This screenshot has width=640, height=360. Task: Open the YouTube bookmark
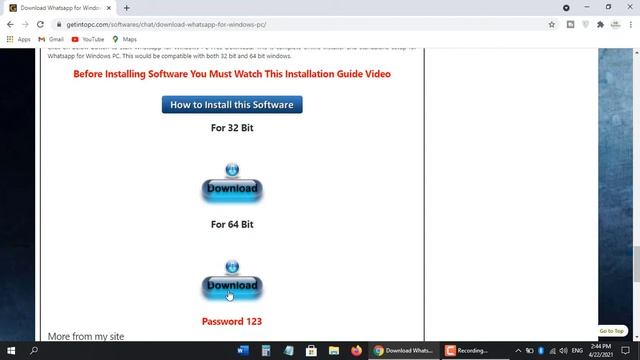[x=88, y=39]
